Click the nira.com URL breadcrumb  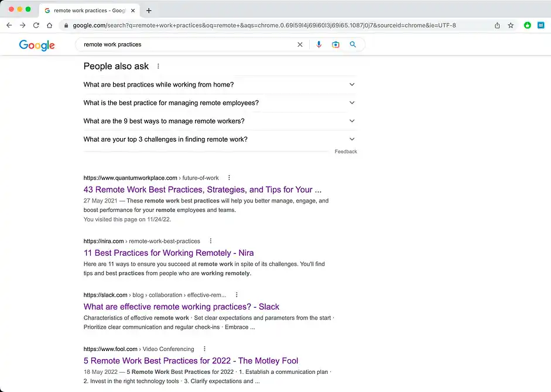(x=142, y=241)
